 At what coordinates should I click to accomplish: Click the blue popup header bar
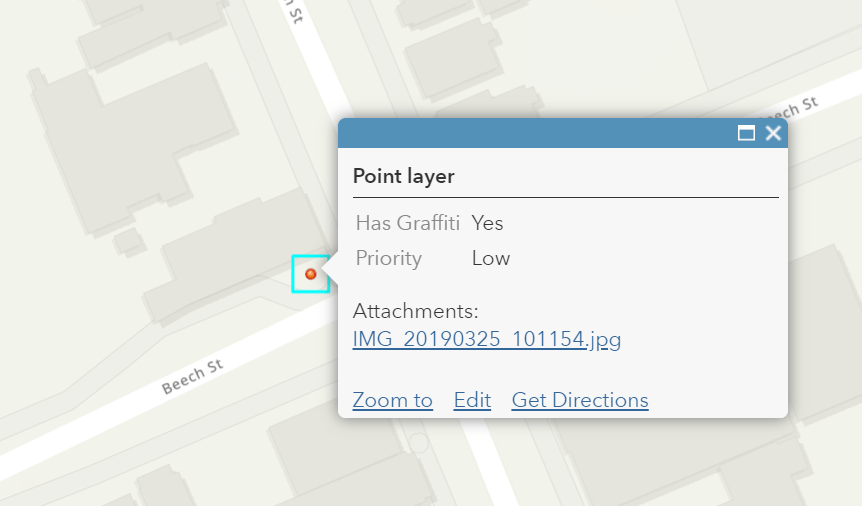(x=540, y=133)
